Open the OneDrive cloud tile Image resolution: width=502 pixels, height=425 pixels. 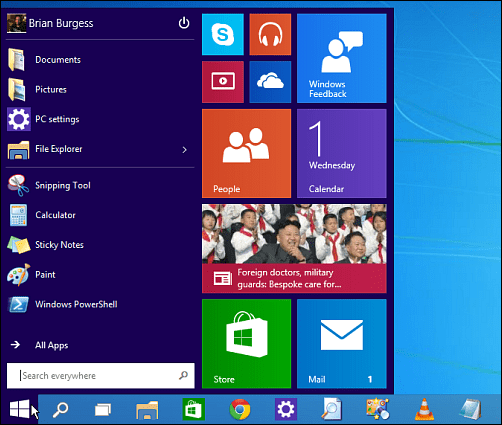click(270, 82)
